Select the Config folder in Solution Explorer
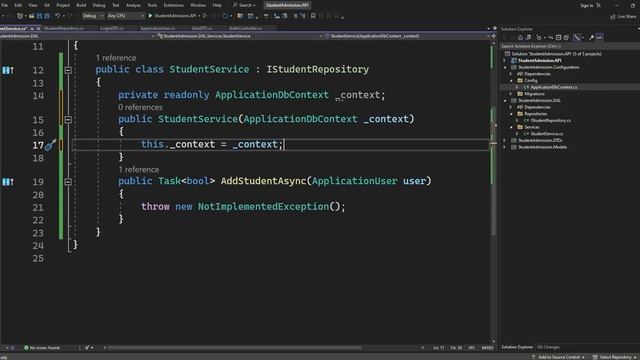The image size is (640, 360). pos(530,81)
